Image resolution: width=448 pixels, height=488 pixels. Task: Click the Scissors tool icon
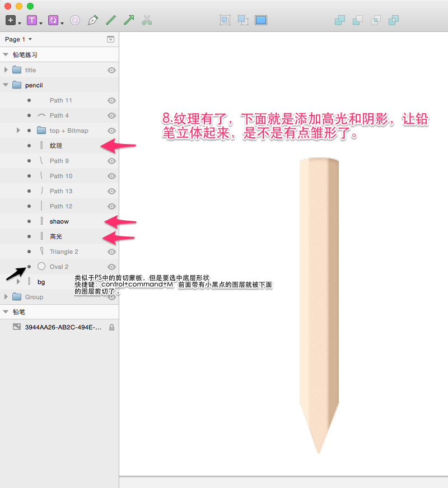click(x=147, y=20)
